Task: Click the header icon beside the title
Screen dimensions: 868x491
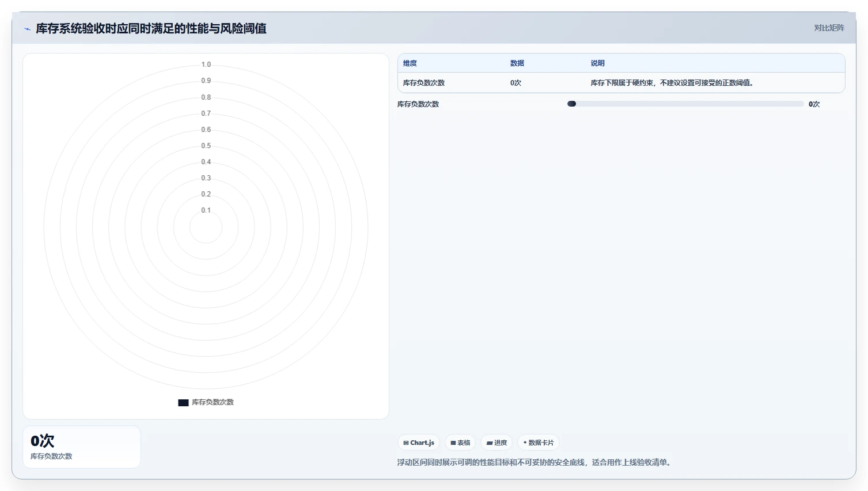Action: click(x=27, y=29)
